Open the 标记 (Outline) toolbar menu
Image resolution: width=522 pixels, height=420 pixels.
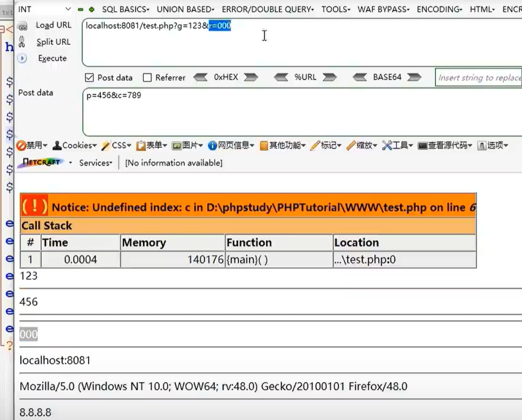pyautogui.click(x=326, y=145)
